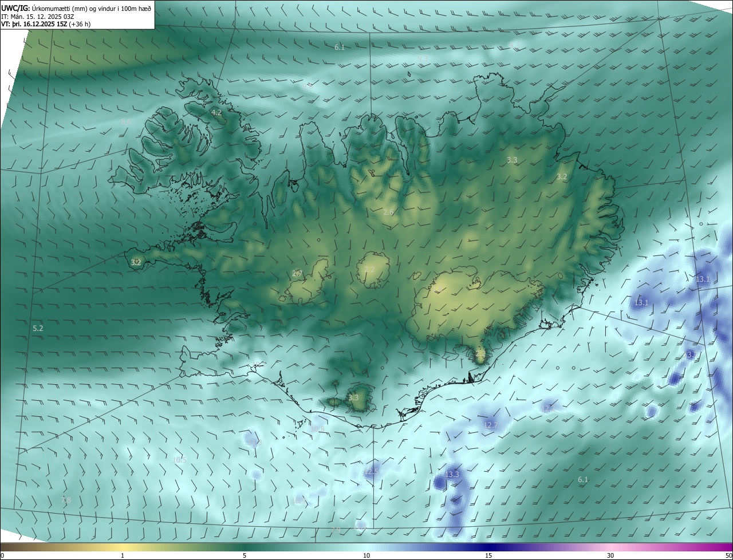This screenshot has height=560, width=733.
Task: Click the 10.8 value near the Westman Islands
Action: point(317,429)
